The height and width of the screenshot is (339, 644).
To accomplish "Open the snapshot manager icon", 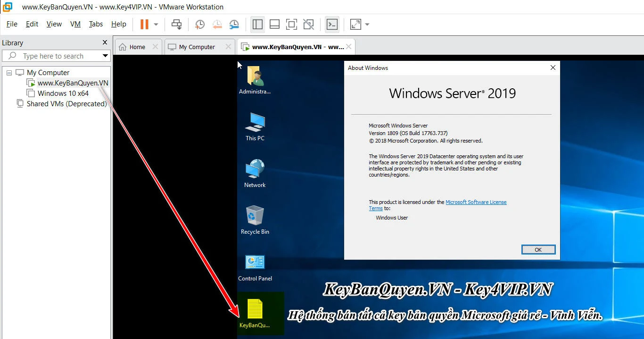I will pos(234,24).
